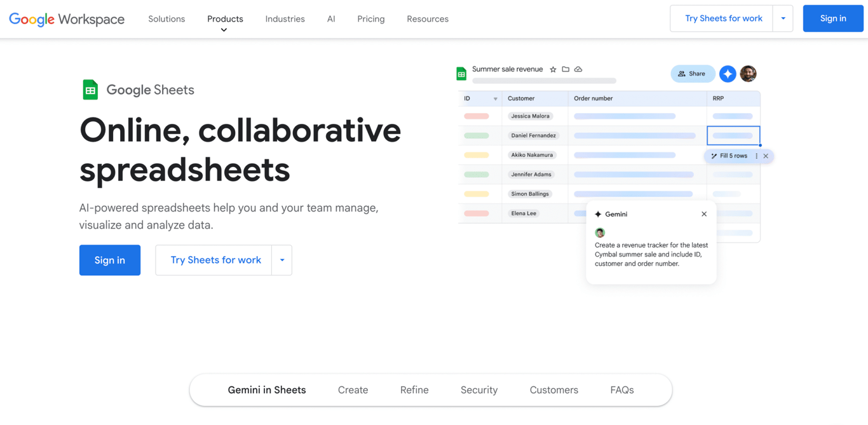Click the red ID color chip
868x425 pixels.
pyautogui.click(x=477, y=116)
